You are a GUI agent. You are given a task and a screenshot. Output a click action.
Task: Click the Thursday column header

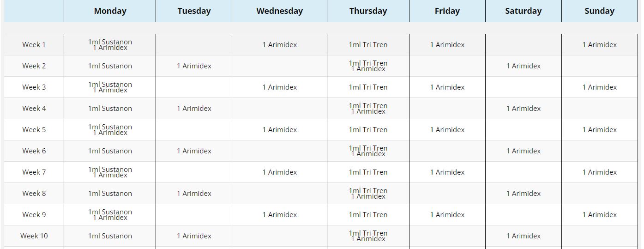pos(368,11)
